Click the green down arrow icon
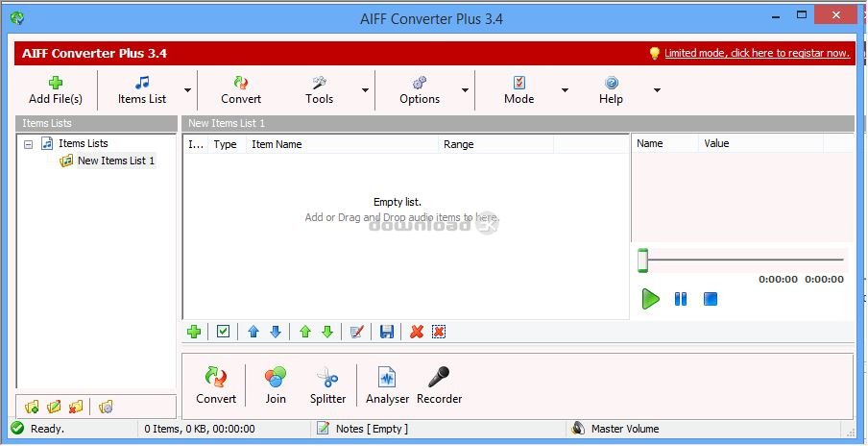The width and height of the screenshot is (868, 446). coord(327,332)
